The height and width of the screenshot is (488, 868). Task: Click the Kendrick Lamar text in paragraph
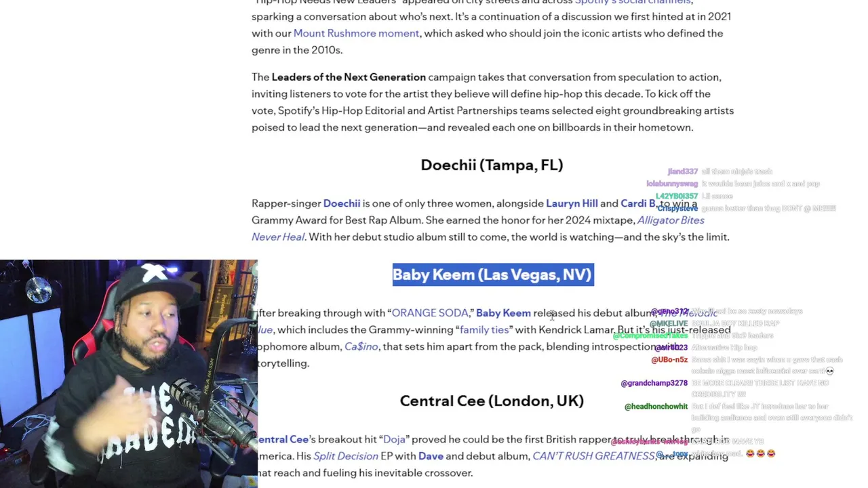tap(576, 330)
